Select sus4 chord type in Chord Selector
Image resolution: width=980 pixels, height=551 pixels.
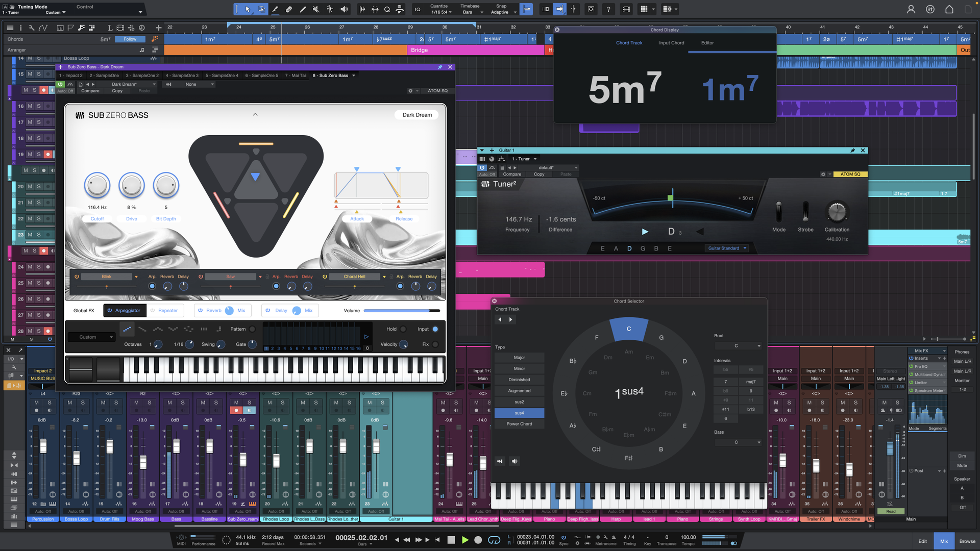(519, 413)
